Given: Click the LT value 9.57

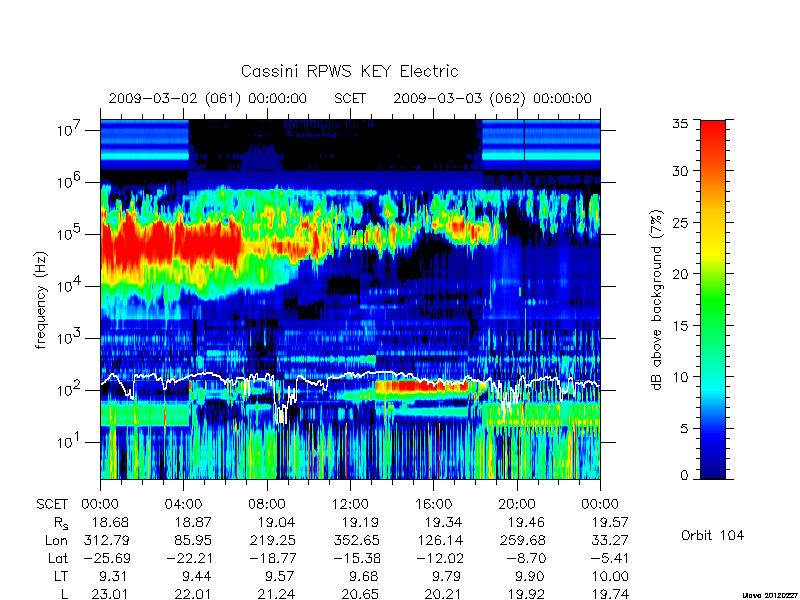Looking at the screenshot, I should tap(280, 576).
